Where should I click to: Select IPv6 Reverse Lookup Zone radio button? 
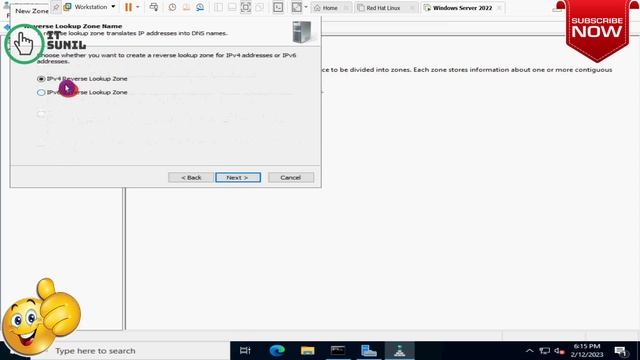coord(41,93)
